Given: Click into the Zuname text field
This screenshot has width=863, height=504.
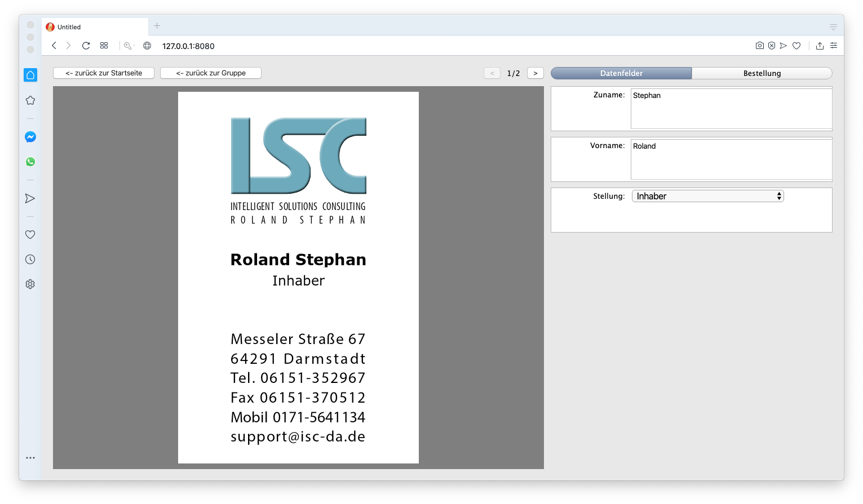Looking at the screenshot, I should point(731,108).
